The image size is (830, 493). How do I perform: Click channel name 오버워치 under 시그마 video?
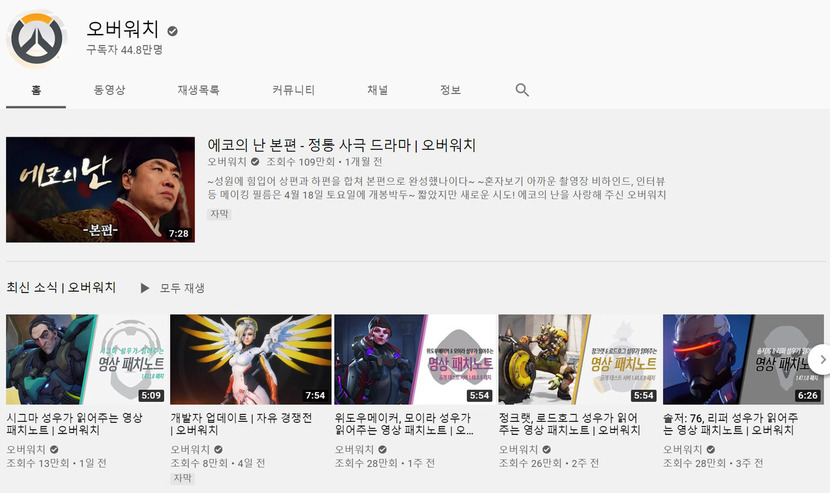(26, 450)
